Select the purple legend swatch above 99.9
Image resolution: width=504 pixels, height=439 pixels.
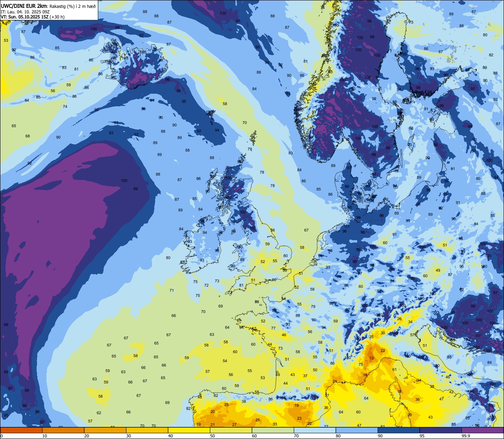[x=482, y=430]
